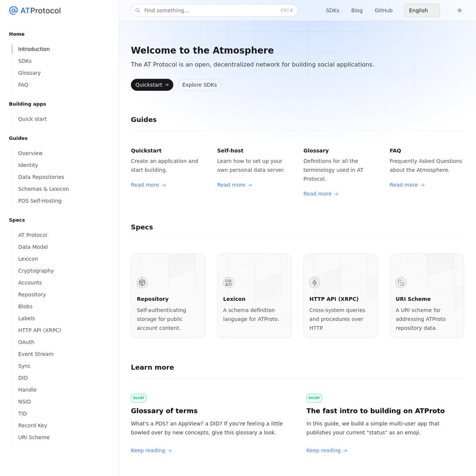Image resolution: width=476 pixels, height=476 pixels.
Task: Focus the Find something search field
Action: click(x=214, y=10)
